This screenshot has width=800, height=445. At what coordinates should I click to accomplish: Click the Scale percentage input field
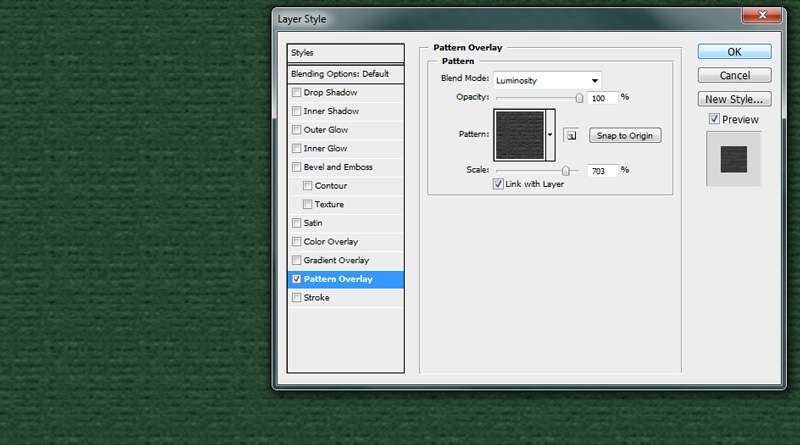coord(602,170)
